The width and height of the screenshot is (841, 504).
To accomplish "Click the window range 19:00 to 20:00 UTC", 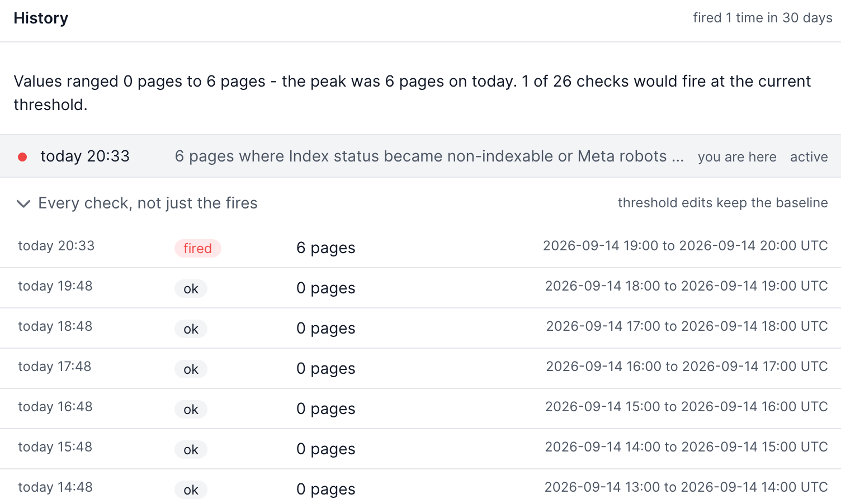I will coord(686,246).
